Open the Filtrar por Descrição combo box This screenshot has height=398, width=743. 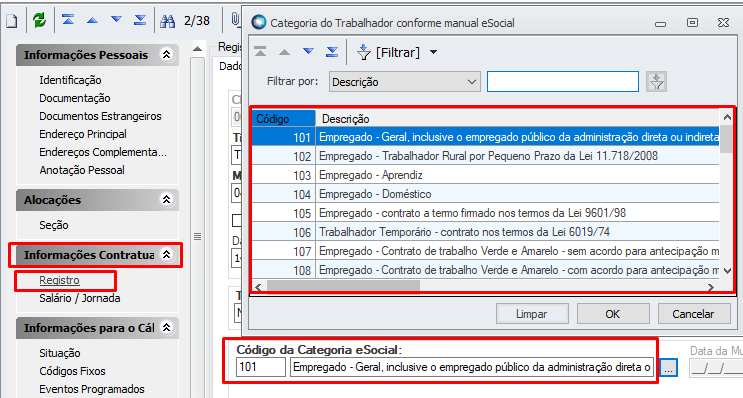pos(405,81)
